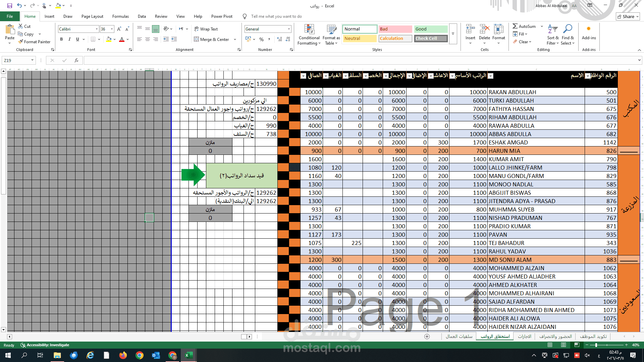Image resolution: width=644 pixels, height=362 pixels.
Task: Select the Bad cell style
Action: coord(395,29)
